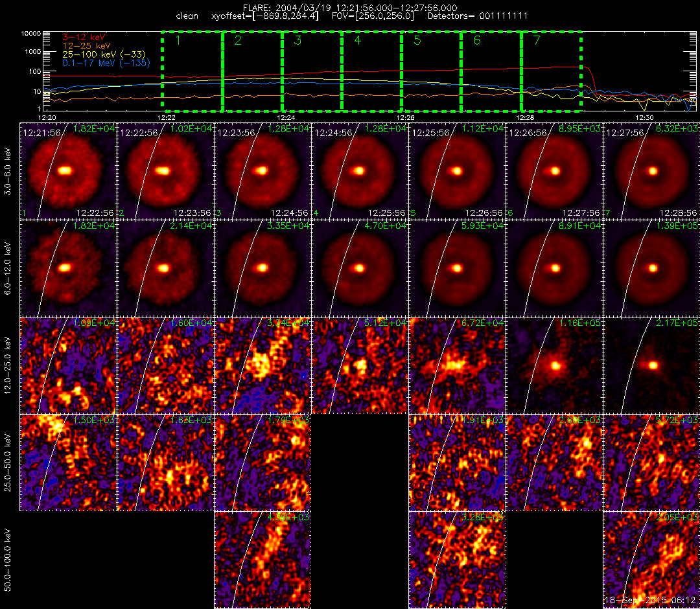Select interval marker 4 in the lightcurve

(x=358, y=40)
